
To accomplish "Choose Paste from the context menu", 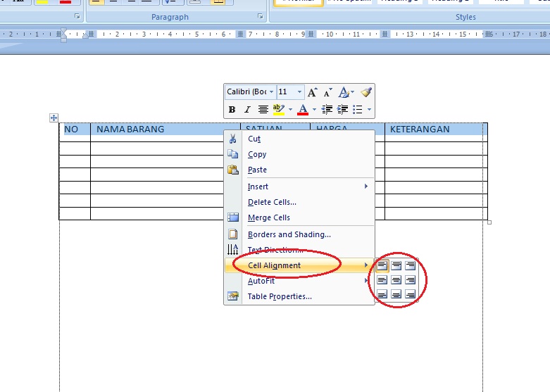I will 300,170.
